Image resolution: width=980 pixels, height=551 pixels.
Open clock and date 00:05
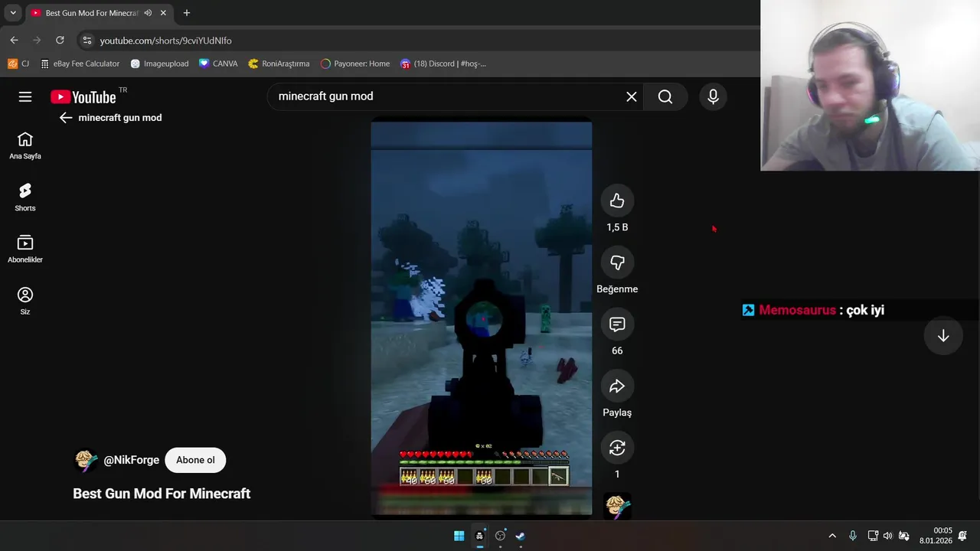[936, 536]
